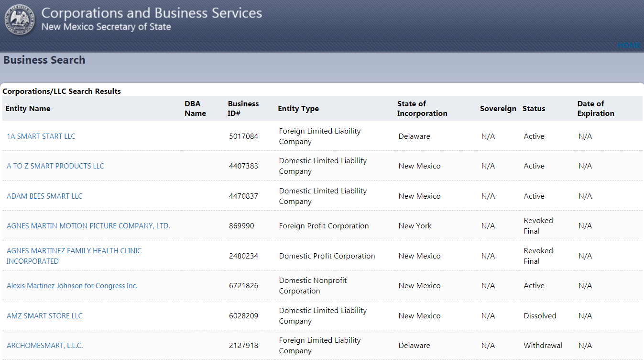Open AGNES MARTIN MOTION PICTURE COMPANY, LTD.

[88, 226]
